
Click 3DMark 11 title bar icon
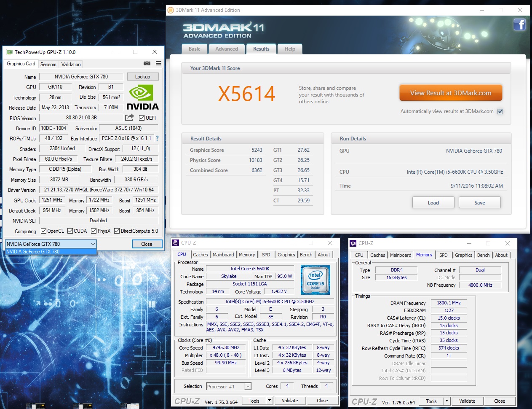[x=171, y=10]
